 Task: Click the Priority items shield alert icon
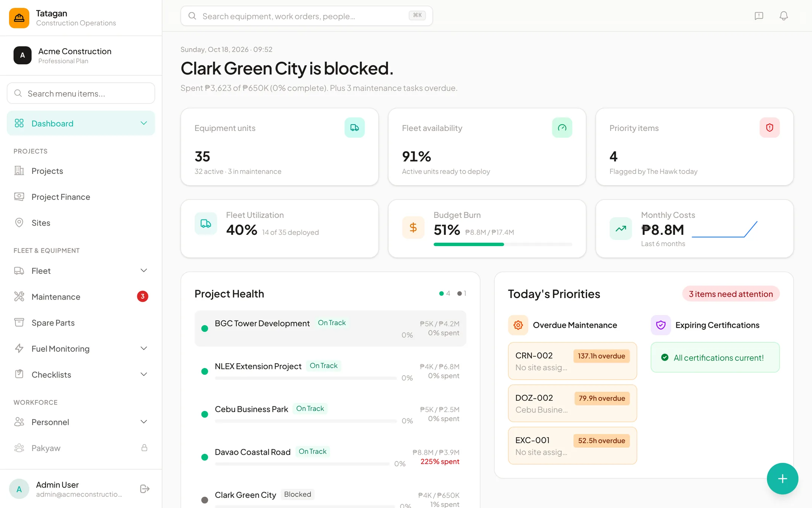[770, 128]
